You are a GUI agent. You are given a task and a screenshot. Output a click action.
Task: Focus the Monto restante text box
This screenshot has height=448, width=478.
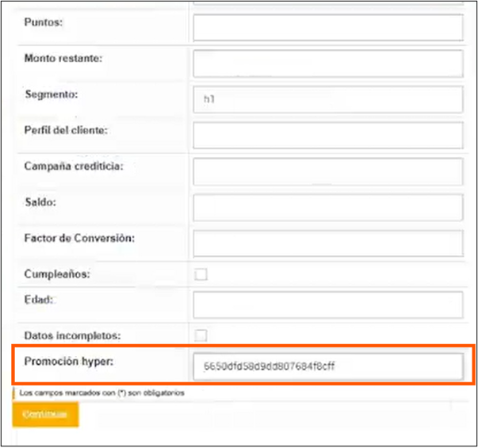(x=327, y=64)
